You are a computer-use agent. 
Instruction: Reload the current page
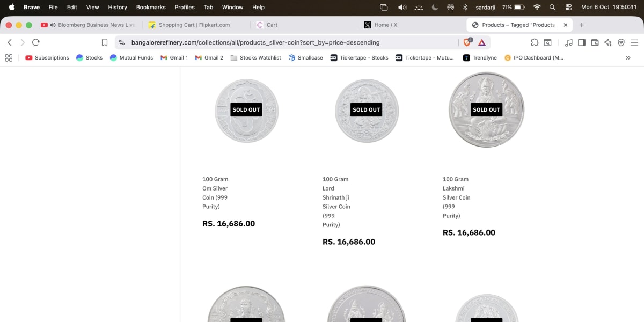click(x=36, y=42)
